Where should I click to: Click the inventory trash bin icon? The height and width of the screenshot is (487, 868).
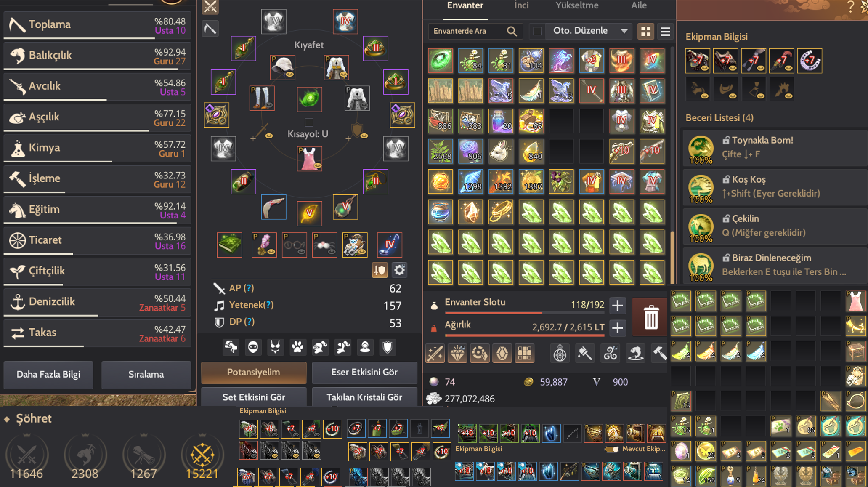click(650, 317)
